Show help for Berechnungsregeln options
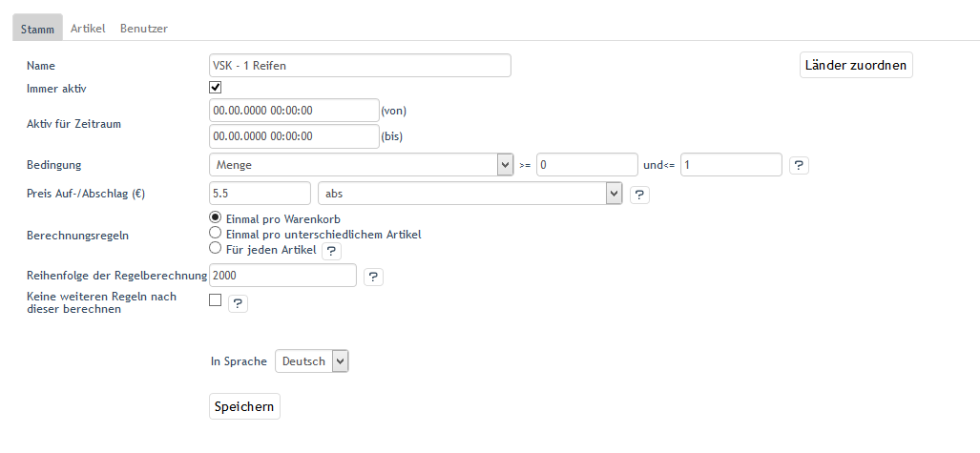980x453 pixels. point(330,251)
